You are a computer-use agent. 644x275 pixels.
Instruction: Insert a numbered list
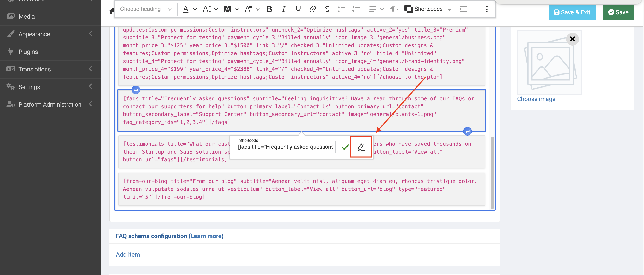point(356,9)
